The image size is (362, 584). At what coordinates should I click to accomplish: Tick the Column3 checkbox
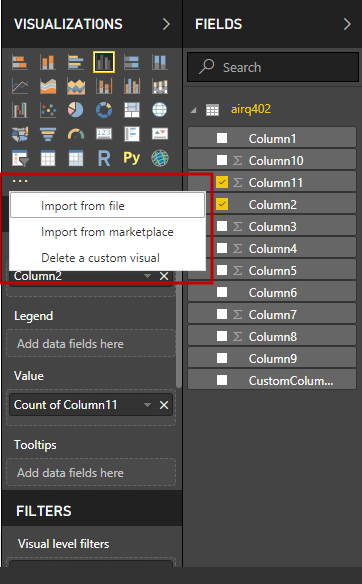click(222, 226)
